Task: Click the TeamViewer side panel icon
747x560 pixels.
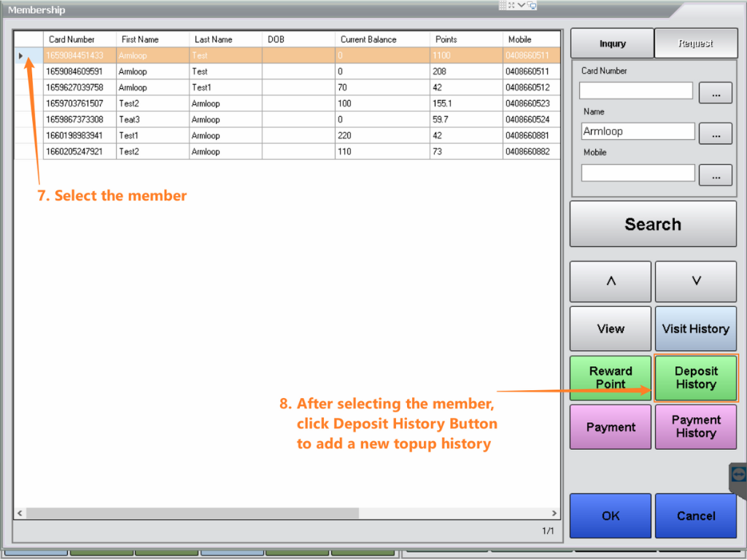Action: (x=738, y=475)
